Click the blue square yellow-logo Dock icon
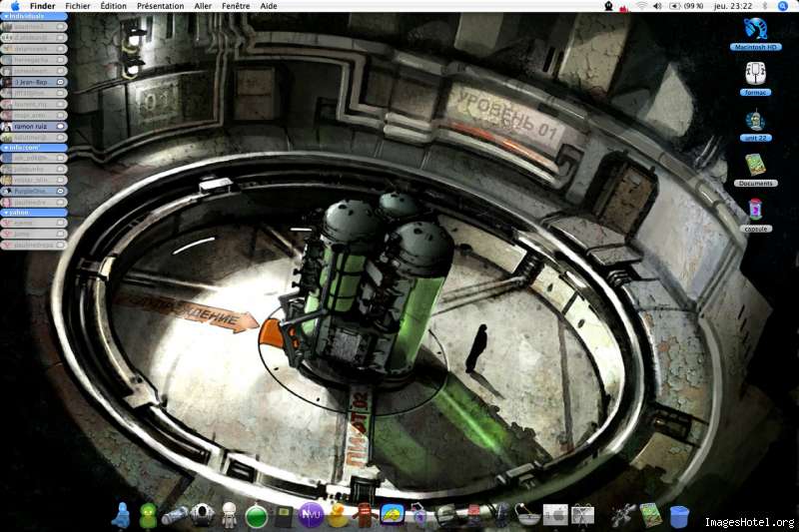799x532 pixels. click(x=393, y=515)
